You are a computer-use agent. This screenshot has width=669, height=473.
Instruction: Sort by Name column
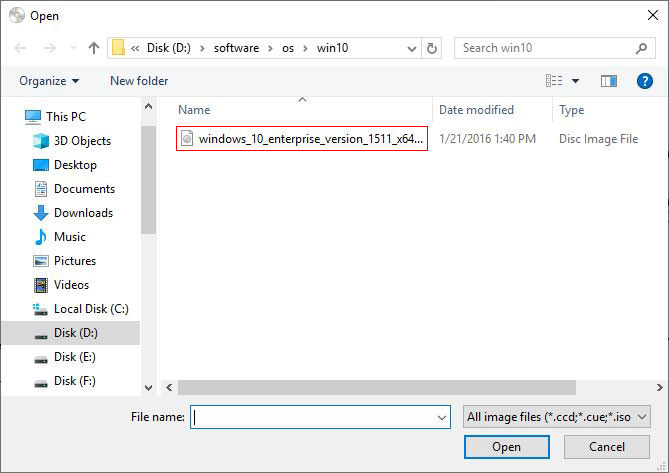pos(194,110)
